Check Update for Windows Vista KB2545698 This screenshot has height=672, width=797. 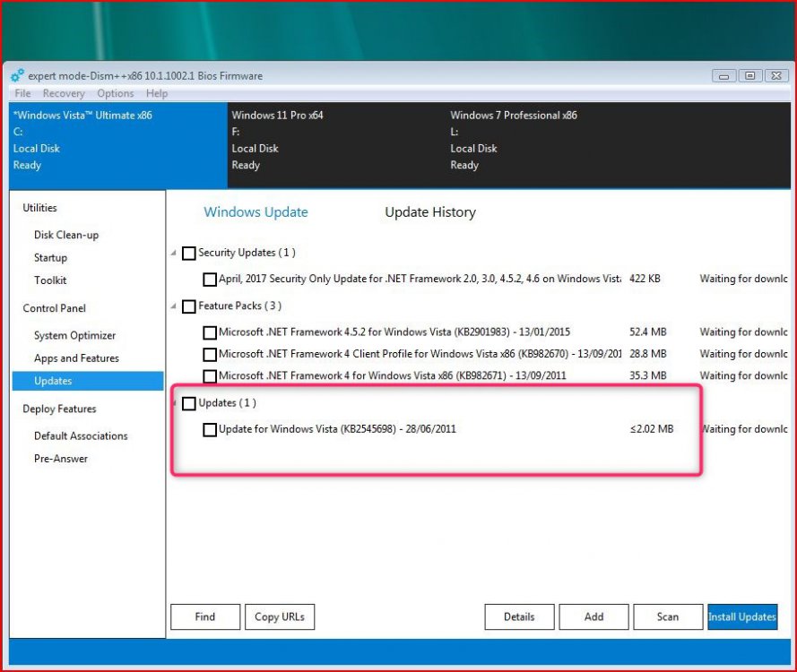[x=210, y=430]
